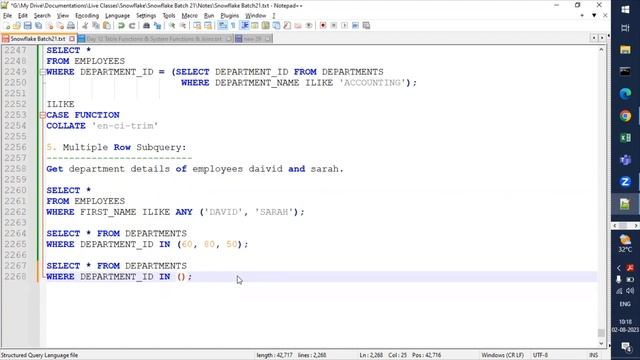The width and height of the screenshot is (640, 360).
Task: Switch to the Day 12 Table Functions tab
Action: pos(154,39)
